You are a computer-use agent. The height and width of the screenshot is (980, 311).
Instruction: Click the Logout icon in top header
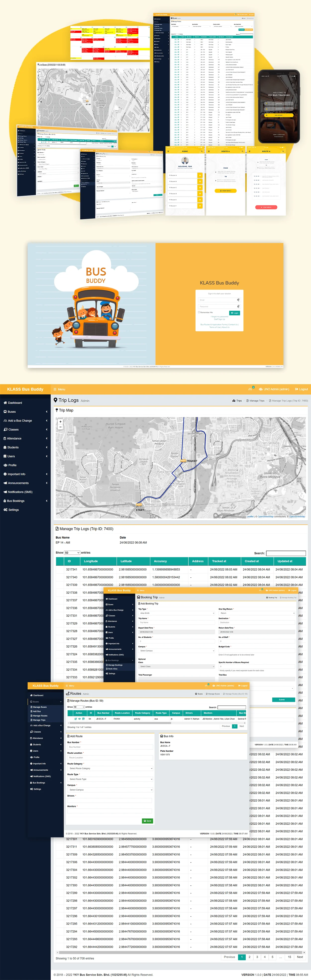click(x=297, y=389)
